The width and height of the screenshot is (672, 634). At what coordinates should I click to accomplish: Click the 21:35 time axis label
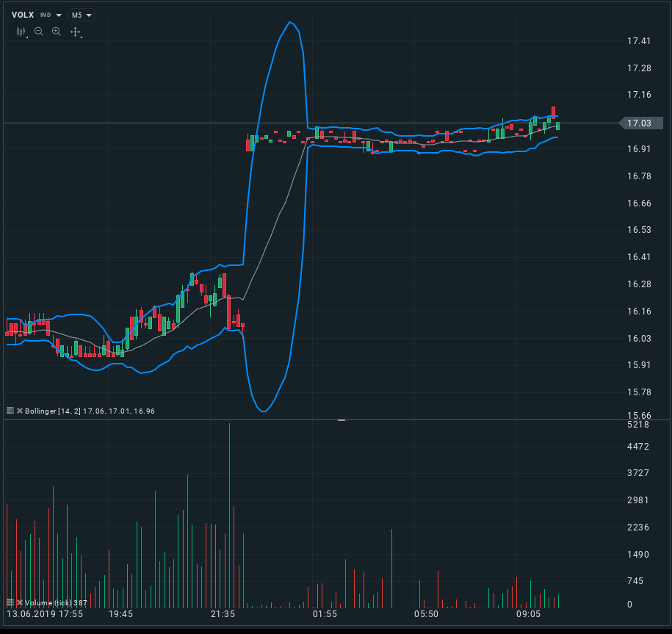(223, 614)
